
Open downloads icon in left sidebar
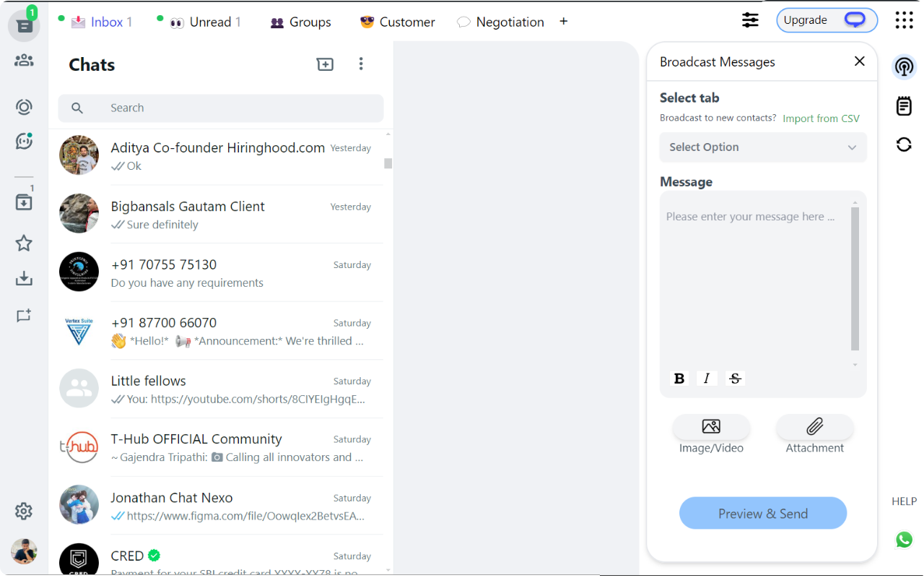pyautogui.click(x=24, y=278)
